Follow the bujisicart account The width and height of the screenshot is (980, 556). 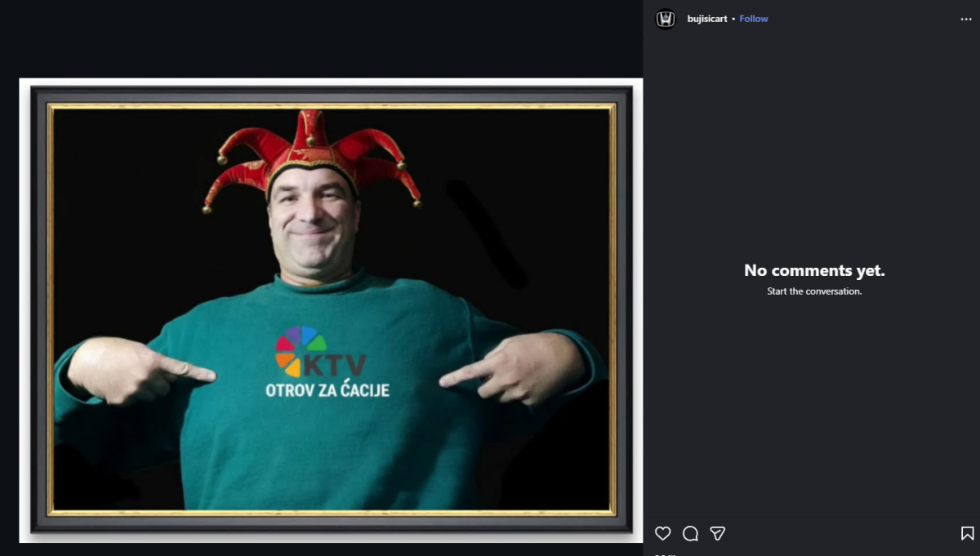pos(753,19)
